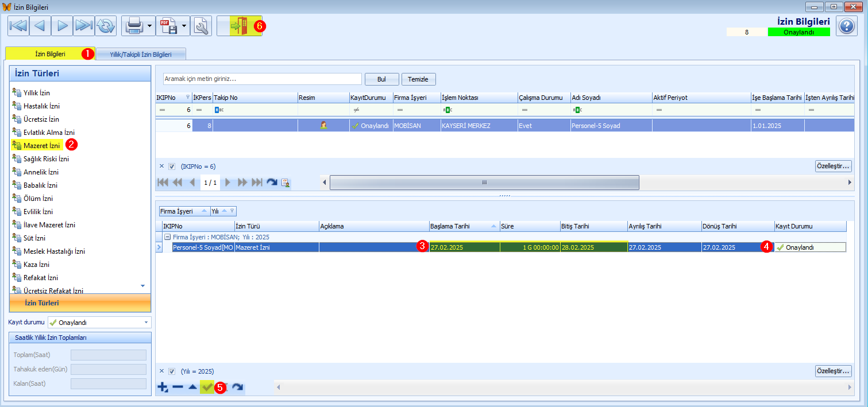Click the Bul search button
This screenshot has width=868, height=407.
pyautogui.click(x=381, y=79)
